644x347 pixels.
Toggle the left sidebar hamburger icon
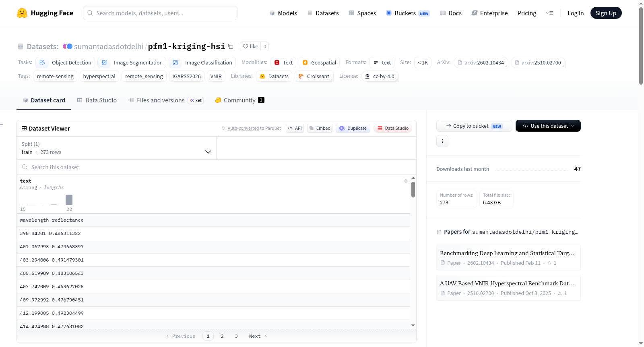click(2, 125)
